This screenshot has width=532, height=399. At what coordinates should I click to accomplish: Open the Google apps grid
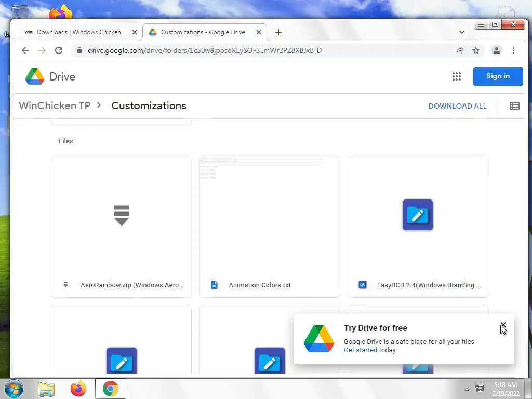tap(456, 76)
